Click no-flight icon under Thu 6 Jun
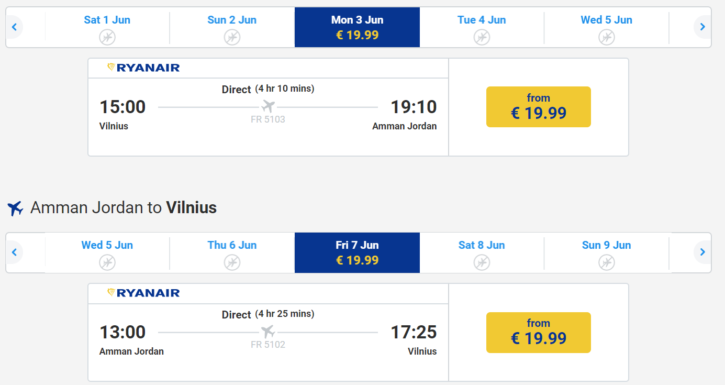Image resolution: width=725 pixels, height=385 pixels. pos(232,263)
